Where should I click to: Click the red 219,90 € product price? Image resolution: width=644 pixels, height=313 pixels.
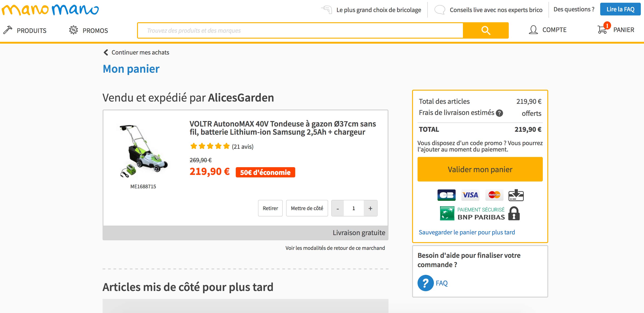click(x=209, y=172)
